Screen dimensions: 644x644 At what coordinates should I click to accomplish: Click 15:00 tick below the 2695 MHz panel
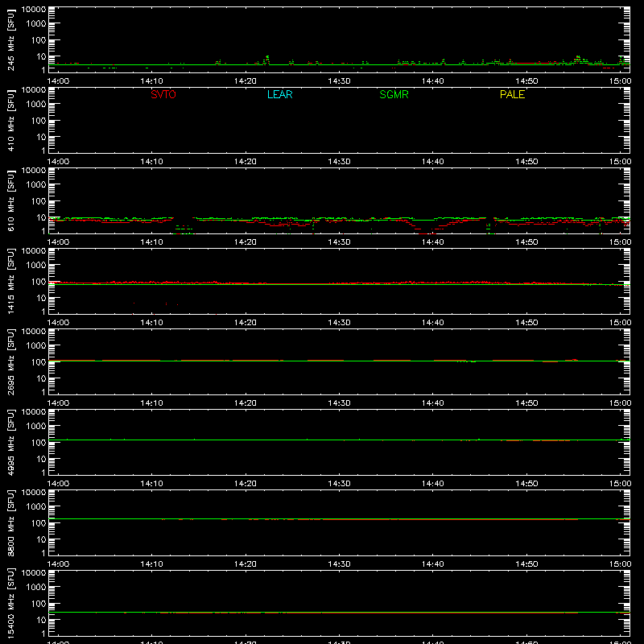pyautogui.click(x=620, y=403)
